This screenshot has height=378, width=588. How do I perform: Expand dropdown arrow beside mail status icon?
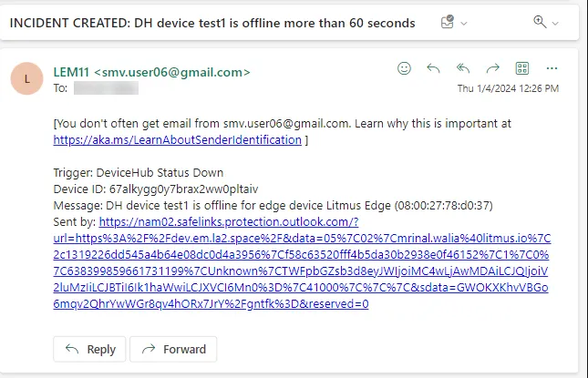tap(464, 24)
